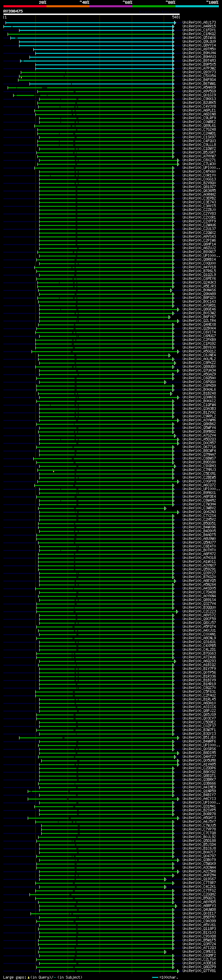
Task: Click the cyan alignment bar for UniRef100_B6TWW1
Action: [102, 84]
